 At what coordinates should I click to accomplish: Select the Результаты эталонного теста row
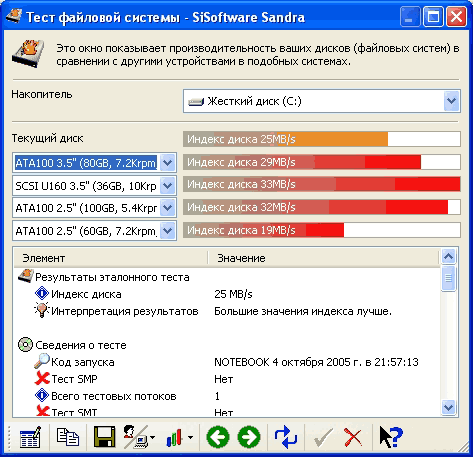click(x=112, y=277)
